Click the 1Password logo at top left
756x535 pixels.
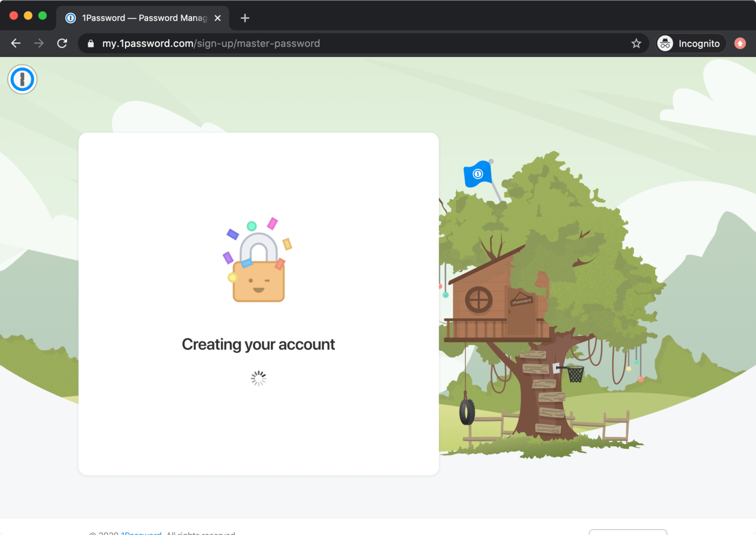pyautogui.click(x=22, y=79)
